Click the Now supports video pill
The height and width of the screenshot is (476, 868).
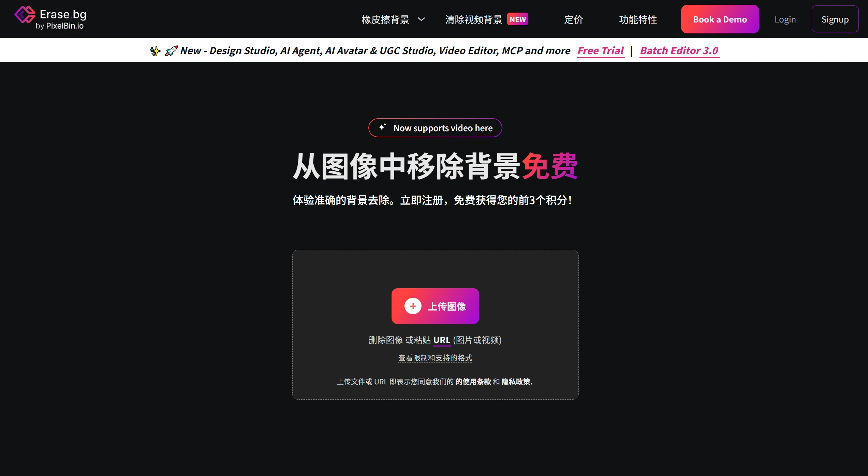click(435, 128)
